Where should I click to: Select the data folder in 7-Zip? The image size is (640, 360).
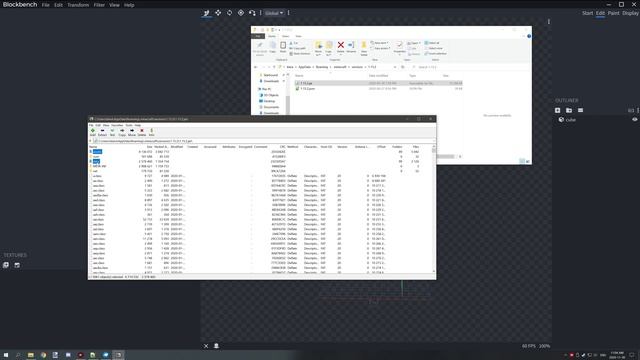pyautogui.click(x=96, y=161)
